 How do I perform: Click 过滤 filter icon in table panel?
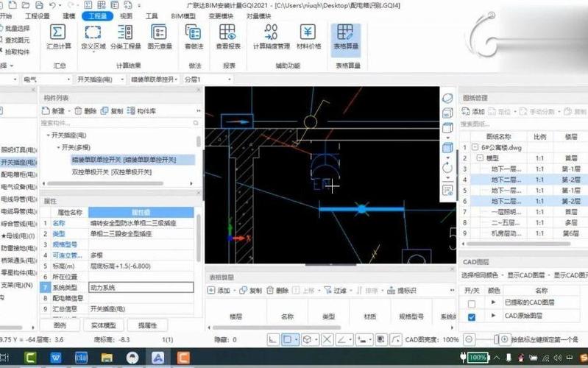(336, 290)
